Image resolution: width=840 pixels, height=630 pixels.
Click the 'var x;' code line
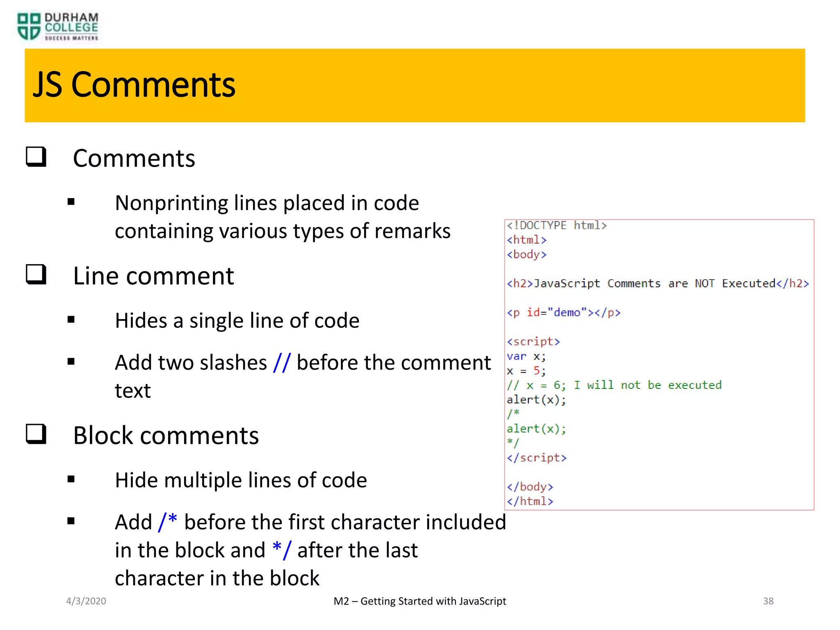(x=526, y=356)
